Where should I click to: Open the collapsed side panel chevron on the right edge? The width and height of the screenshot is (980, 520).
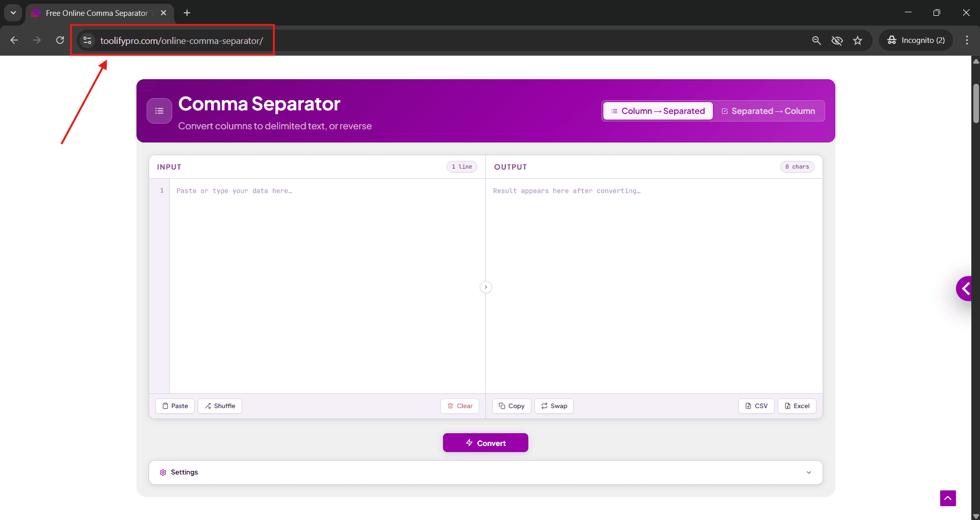965,289
